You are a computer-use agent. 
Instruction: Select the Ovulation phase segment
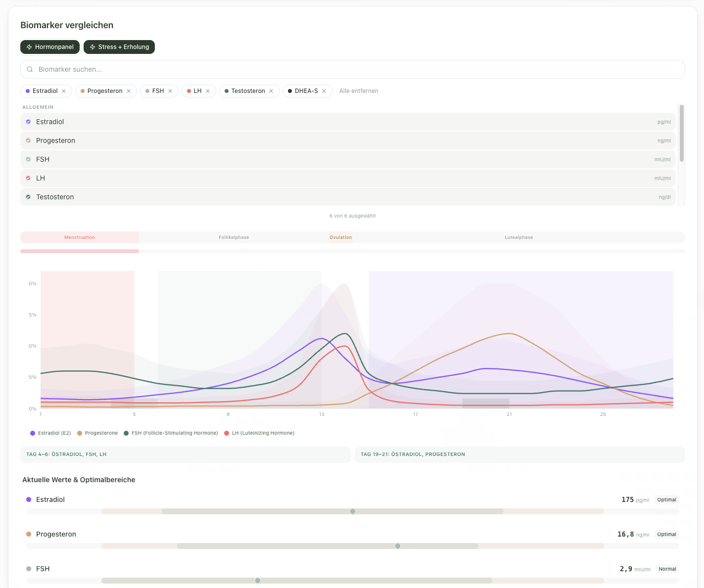pos(341,237)
